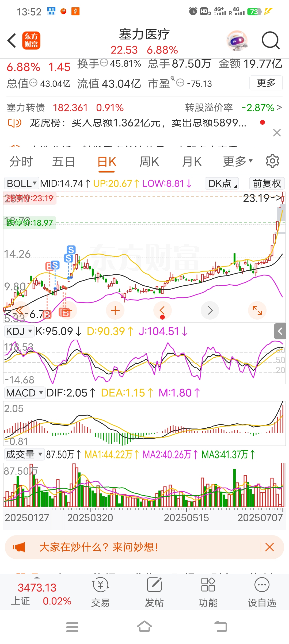Viewport: 289px width, 644px height.
Task: Close the 龙虎榜 news ticker
Action: pos(277,133)
